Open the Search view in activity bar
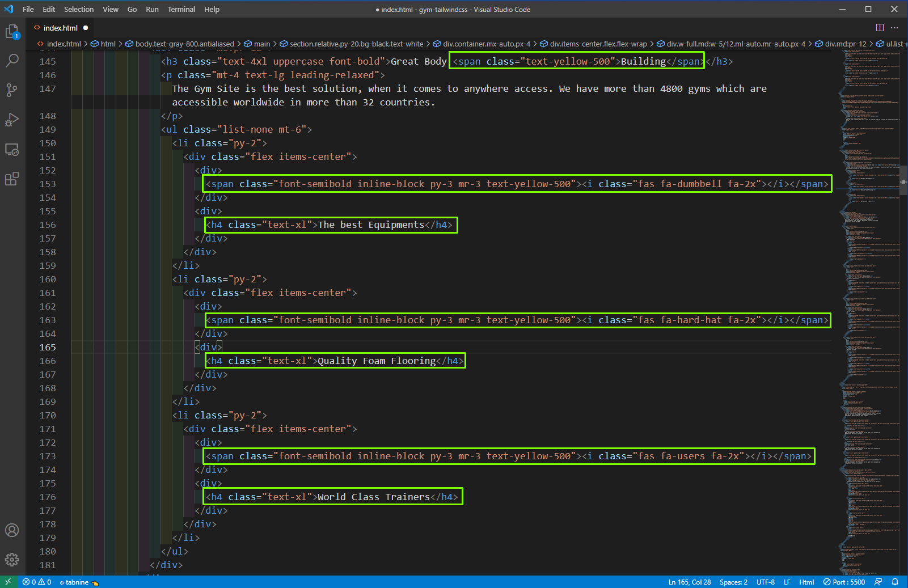908x588 pixels. [x=12, y=61]
